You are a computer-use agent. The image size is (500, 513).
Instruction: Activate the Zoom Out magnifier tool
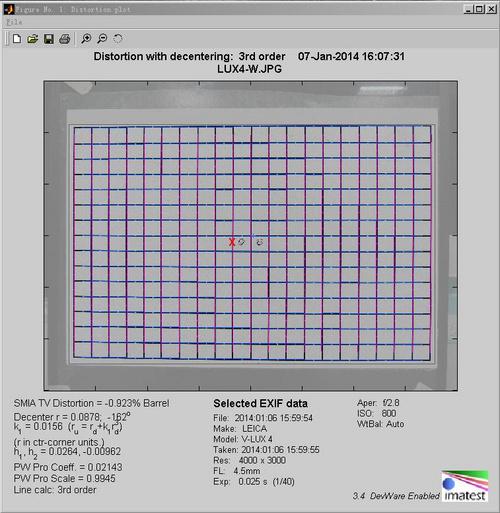[102, 39]
